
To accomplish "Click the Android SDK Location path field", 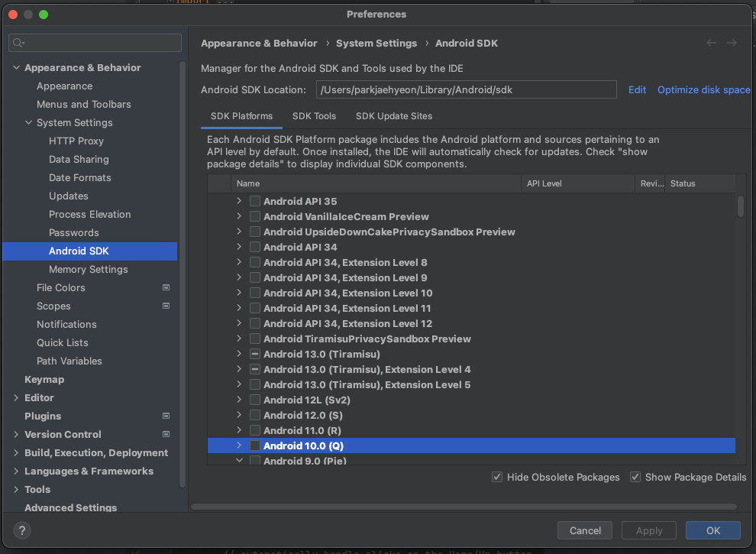I will [466, 89].
